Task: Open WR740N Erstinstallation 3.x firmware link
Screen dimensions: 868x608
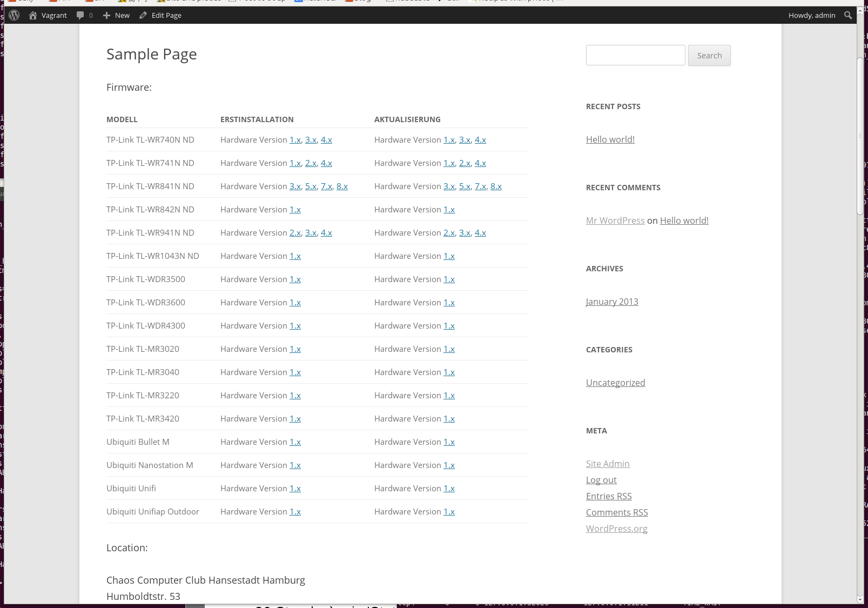Action: click(x=311, y=140)
